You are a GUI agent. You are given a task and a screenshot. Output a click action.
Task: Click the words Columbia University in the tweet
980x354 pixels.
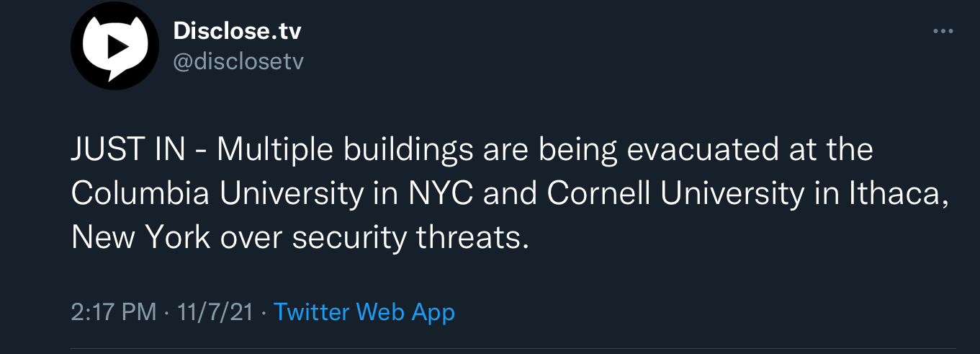point(218,193)
